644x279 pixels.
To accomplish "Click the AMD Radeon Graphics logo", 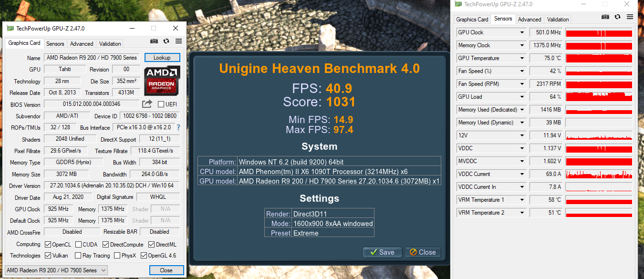I will tap(162, 81).
